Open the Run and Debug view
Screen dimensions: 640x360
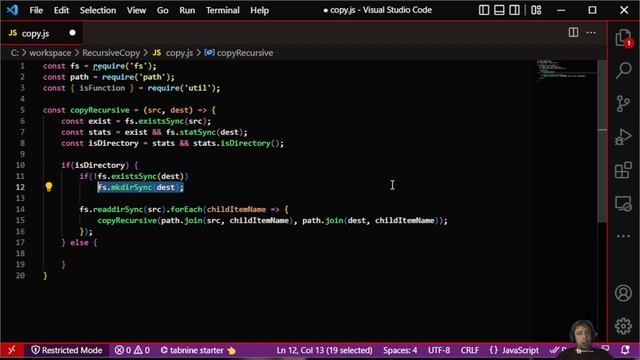(x=623, y=137)
